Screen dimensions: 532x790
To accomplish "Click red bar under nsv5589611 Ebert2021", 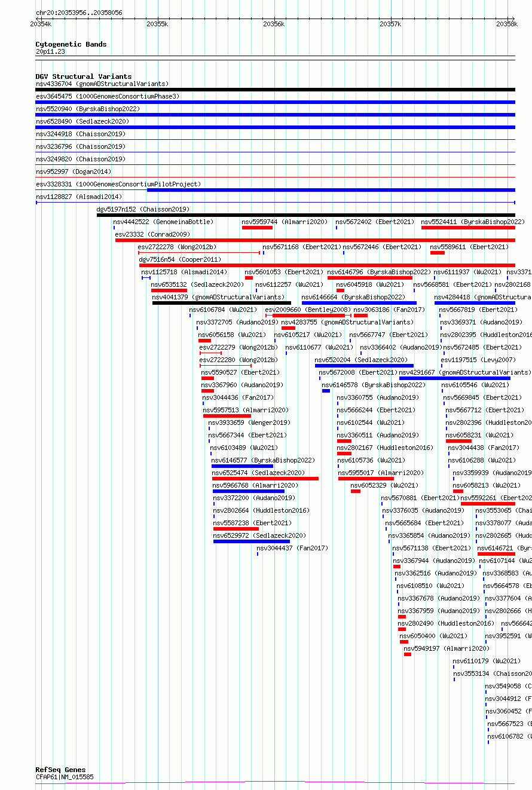I will coord(438,253).
